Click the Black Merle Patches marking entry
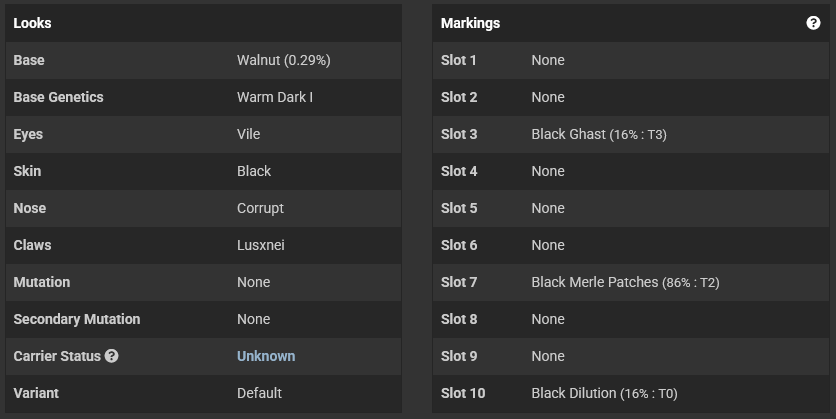This screenshot has width=836, height=419. coord(625,282)
